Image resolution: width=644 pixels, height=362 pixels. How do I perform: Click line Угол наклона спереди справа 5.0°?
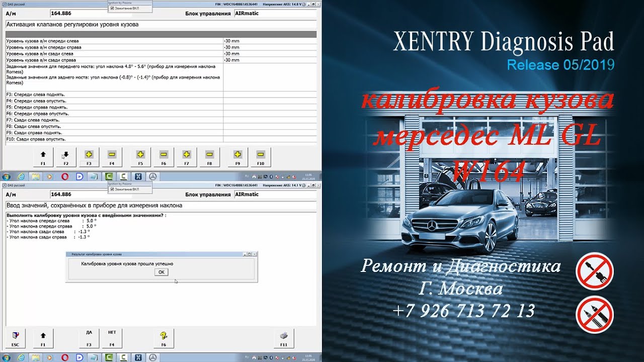coord(51,226)
